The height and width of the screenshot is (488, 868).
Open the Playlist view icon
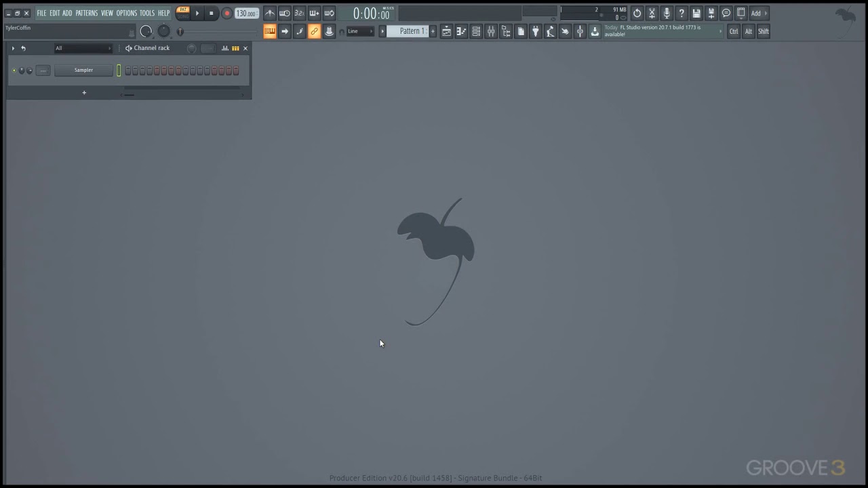click(446, 31)
